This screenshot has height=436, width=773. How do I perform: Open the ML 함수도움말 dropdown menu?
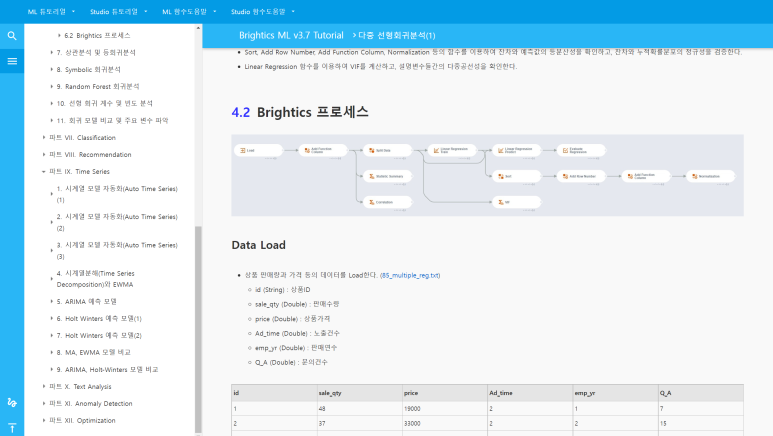click(189, 11)
